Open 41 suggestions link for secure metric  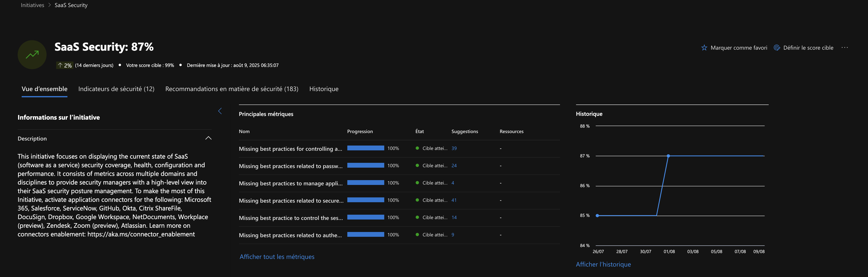[x=454, y=200]
